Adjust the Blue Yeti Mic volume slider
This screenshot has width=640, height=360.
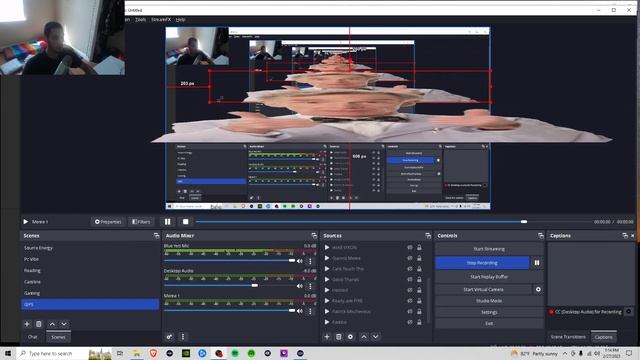[x=229, y=260]
